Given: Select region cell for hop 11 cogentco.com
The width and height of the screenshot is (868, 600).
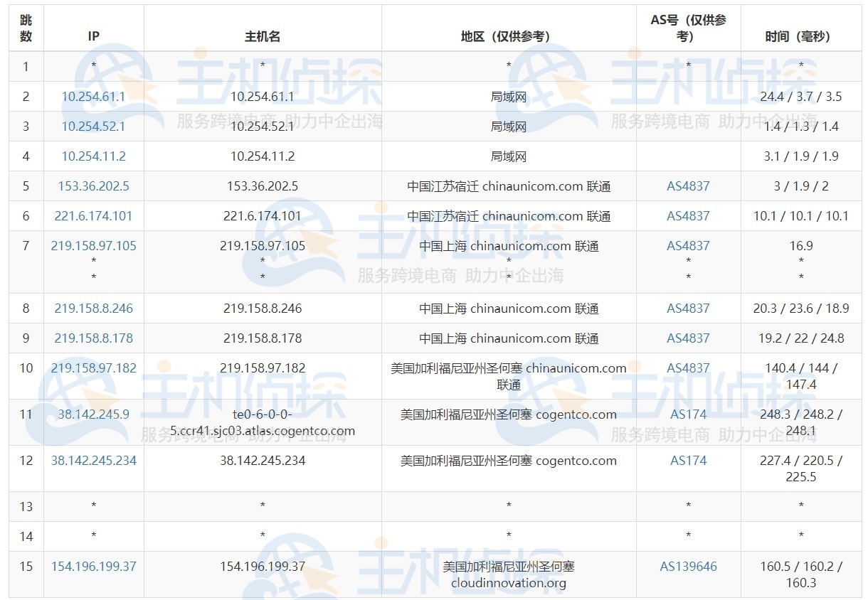Looking at the screenshot, I should tap(509, 422).
